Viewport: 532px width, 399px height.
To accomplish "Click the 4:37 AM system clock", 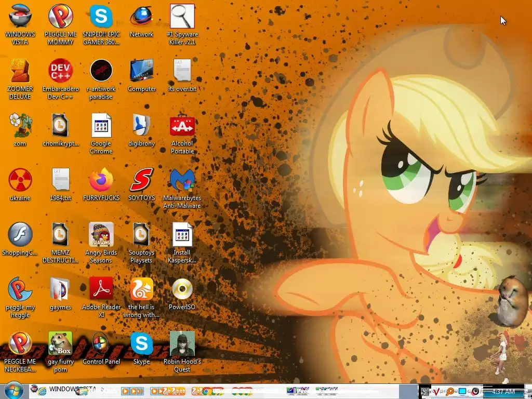I will (x=503, y=392).
